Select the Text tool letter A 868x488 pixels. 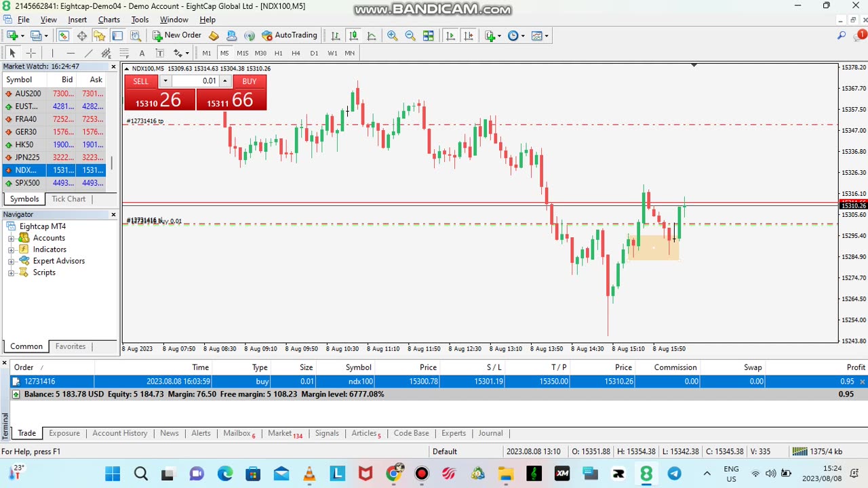142,53
